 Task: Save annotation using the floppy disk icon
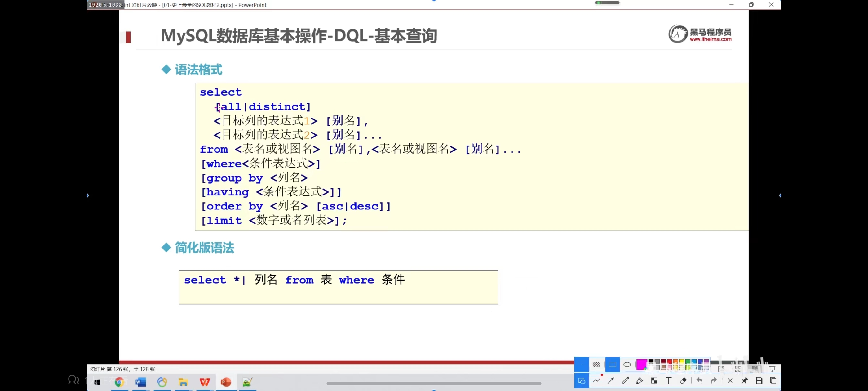(759, 380)
